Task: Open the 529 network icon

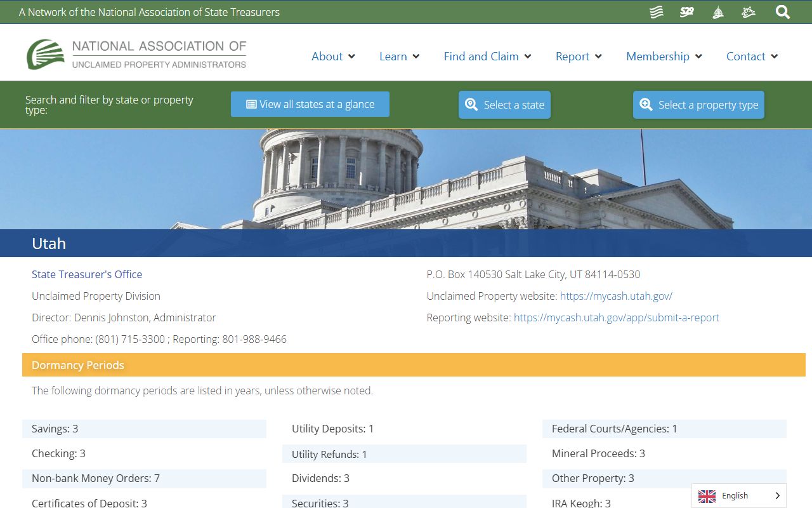Action: 687,12
